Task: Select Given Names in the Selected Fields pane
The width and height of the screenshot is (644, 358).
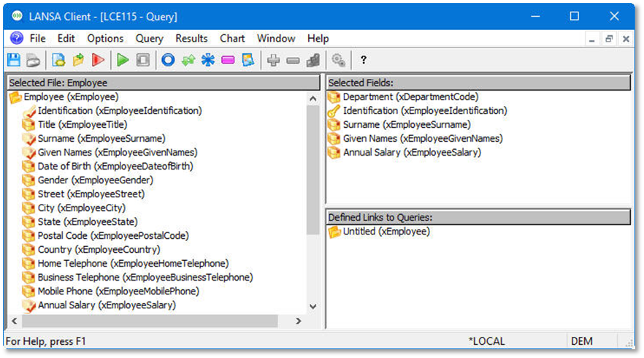Action: [x=415, y=139]
